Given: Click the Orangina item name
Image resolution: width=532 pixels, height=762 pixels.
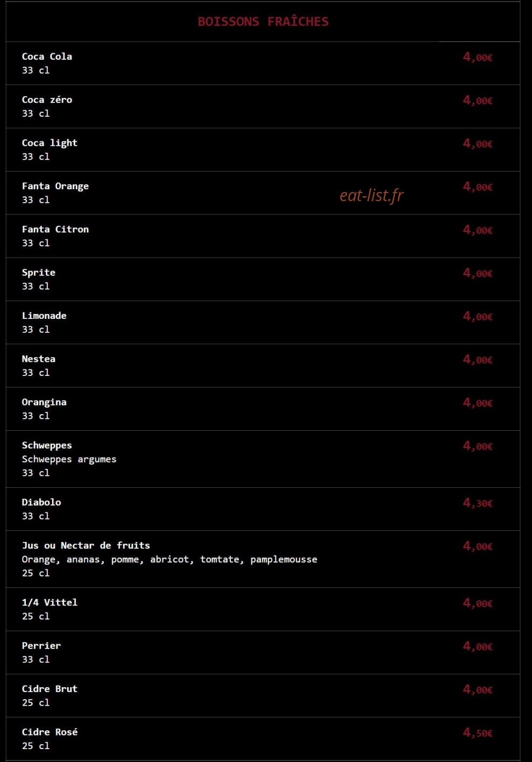Looking at the screenshot, I should pos(44,402).
